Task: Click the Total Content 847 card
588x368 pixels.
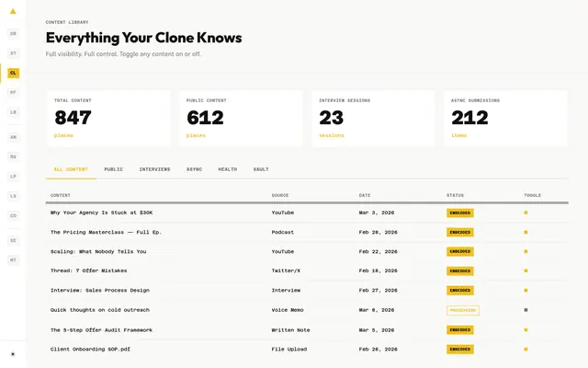Action: (x=108, y=119)
